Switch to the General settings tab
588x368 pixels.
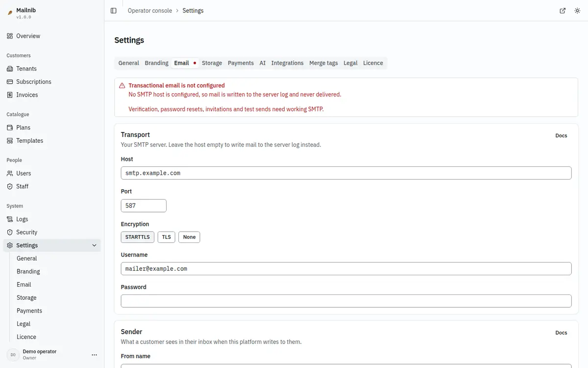(x=129, y=63)
